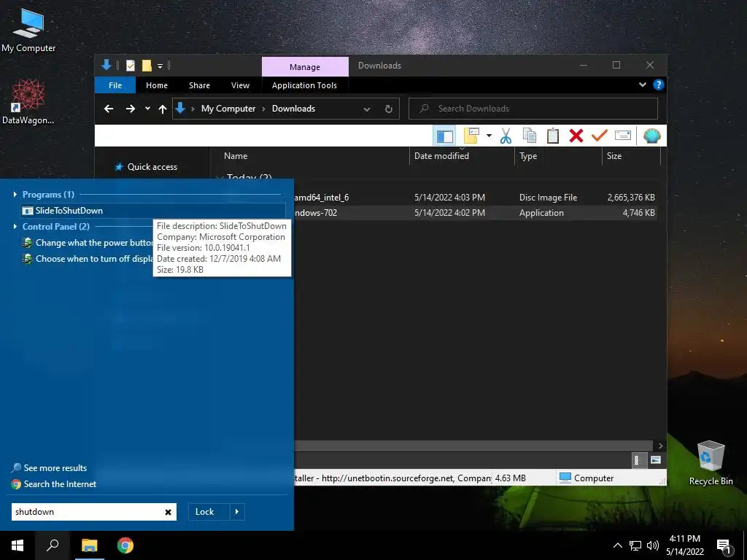This screenshot has width=747, height=560.
Task: Open dropdown arrow beside folder options icon
Action: [x=489, y=136]
